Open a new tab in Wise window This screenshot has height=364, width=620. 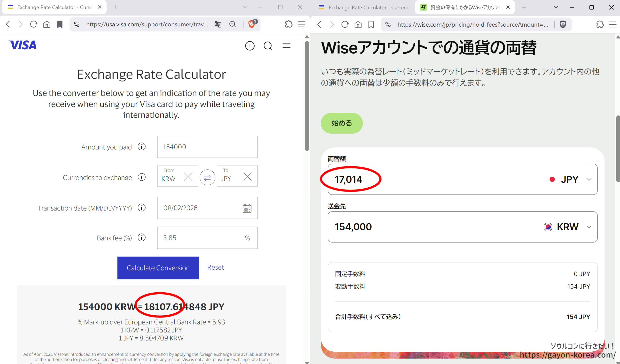tap(524, 7)
